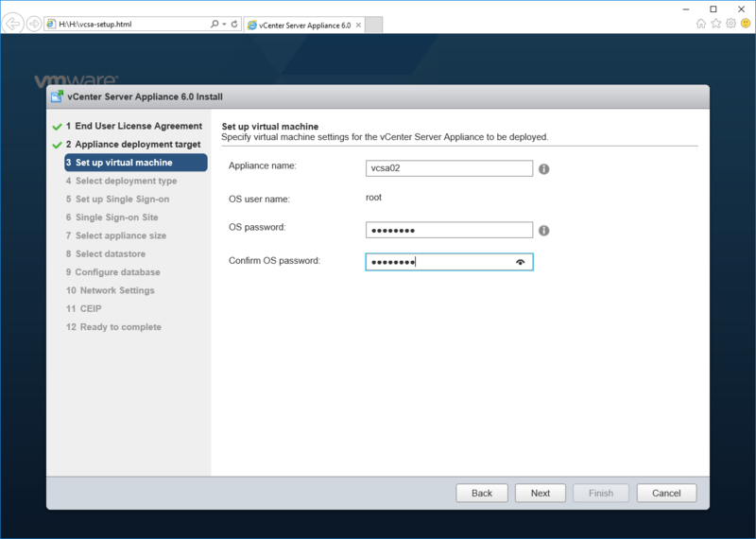Image resolution: width=756 pixels, height=539 pixels.
Task: Open the browser Tools gear icon
Action: (x=730, y=23)
